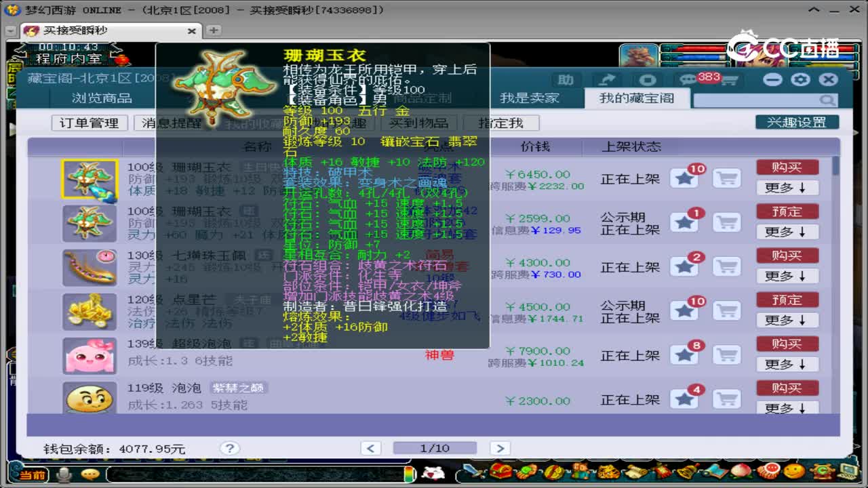Favorite the ¥4300.00 七璜珠玉佩 listing
Viewport: 868px width, 488px height.
click(684, 267)
